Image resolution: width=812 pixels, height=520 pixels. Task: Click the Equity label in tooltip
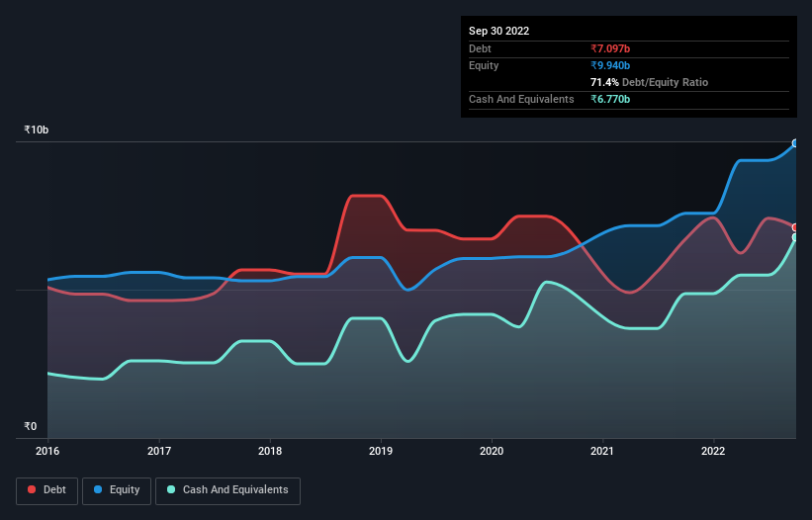pos(484,65)
